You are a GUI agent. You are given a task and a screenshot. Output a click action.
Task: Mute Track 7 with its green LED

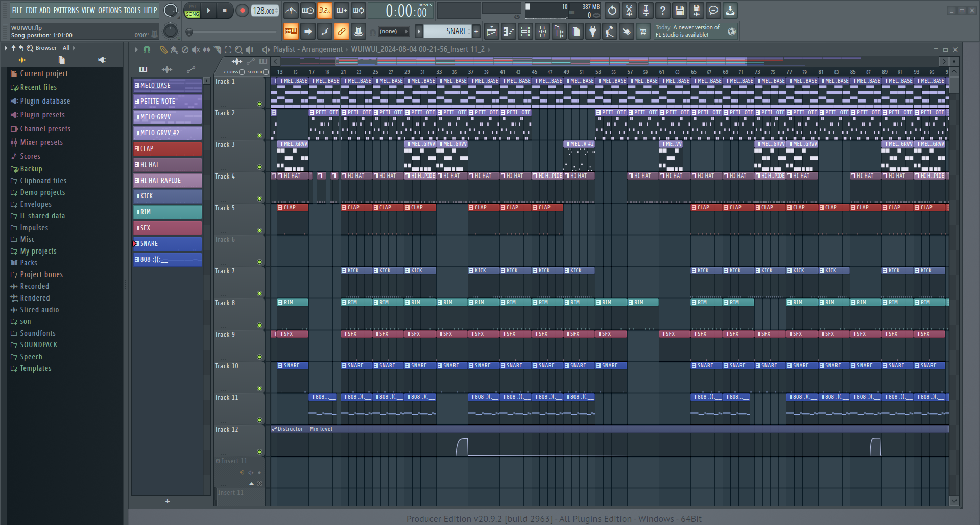click(x=259, y=293)
